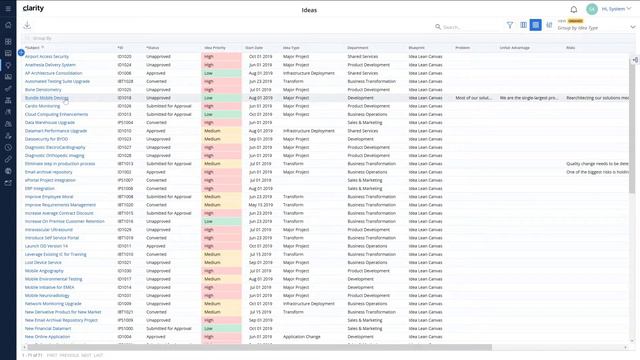The image size is (640, 360).
Task: Open Network Monitoring Upgrade idea
Action: (53, 304)
